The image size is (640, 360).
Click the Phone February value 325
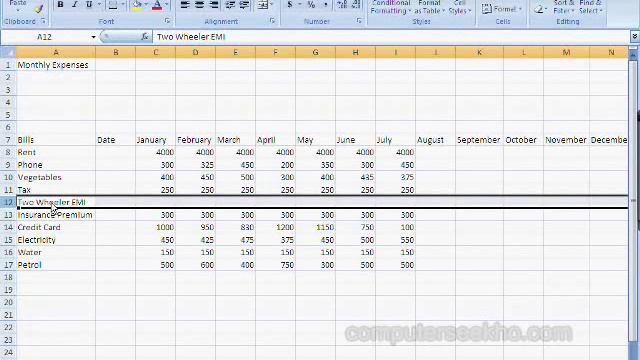(x=196, y=165)
